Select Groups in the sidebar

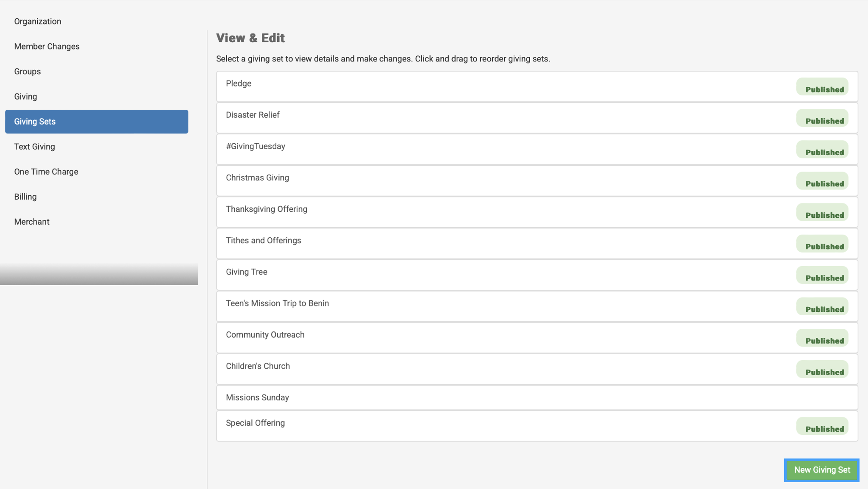coord(28,72)
